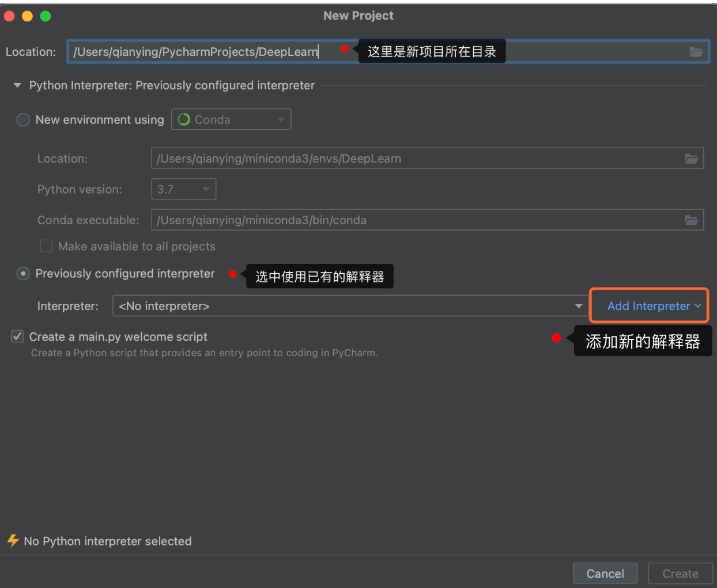This screenshot has width=717, height=588.
Task: Click the Cancel button
Action: click(x=605, y=574)
